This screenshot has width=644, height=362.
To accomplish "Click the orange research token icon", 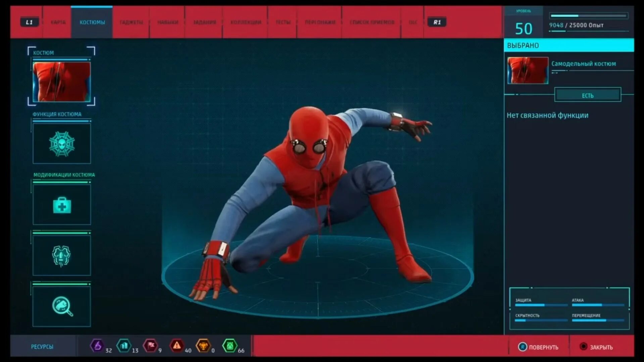I will [203, 346].
